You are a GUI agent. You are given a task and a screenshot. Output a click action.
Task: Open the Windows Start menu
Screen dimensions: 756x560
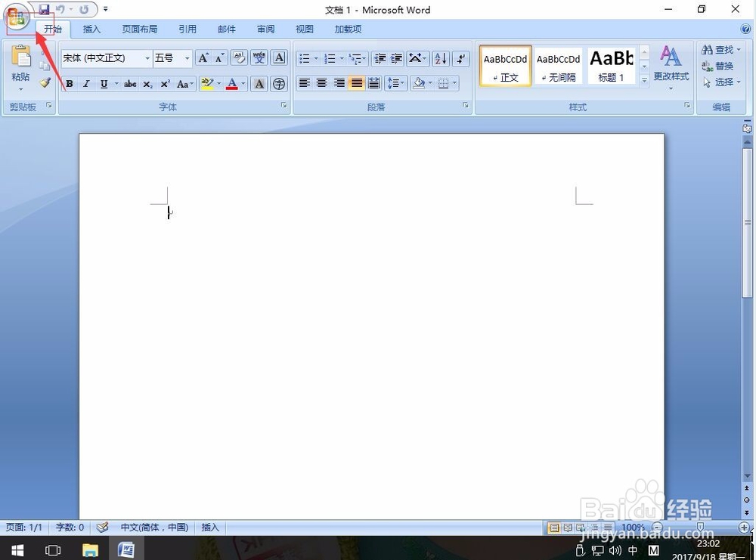pos(17,550)
